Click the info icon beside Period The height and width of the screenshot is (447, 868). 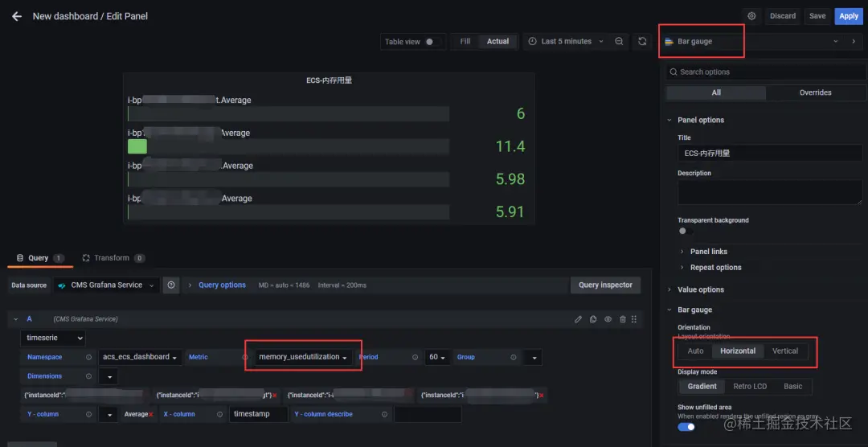[x=416, y=357]
